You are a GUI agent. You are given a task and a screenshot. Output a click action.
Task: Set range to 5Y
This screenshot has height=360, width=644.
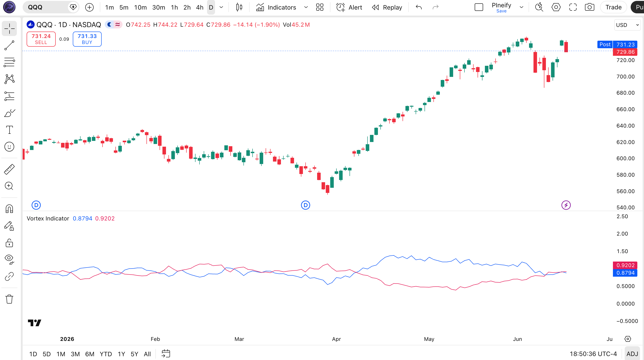point(134,354)
